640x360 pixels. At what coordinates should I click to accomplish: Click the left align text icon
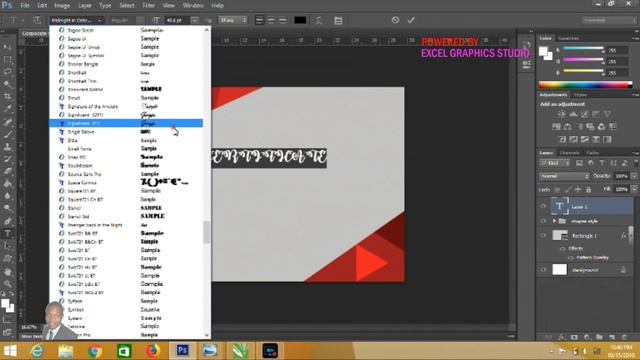click(260, 20)
